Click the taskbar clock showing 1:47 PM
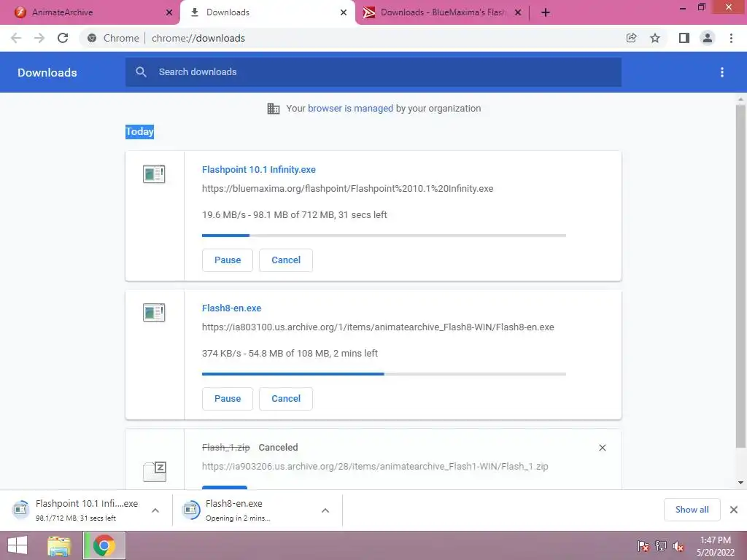The width and height of the screenshot is (747, 560). point(715,546)
